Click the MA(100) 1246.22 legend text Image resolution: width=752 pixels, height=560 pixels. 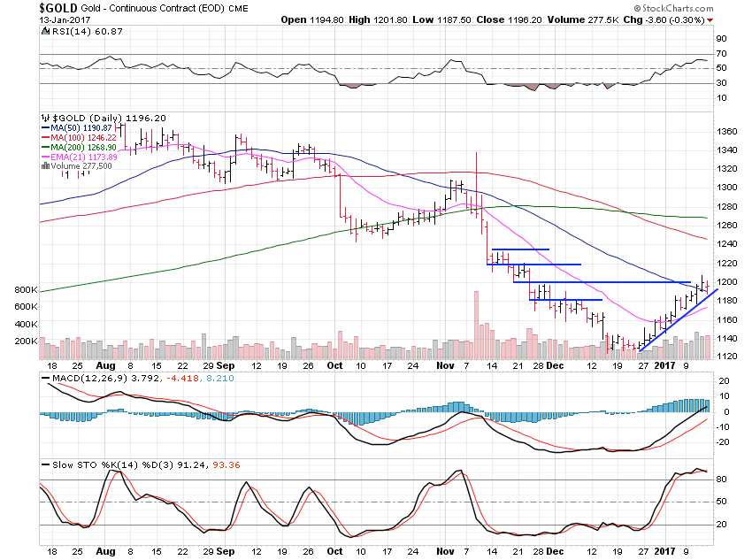(x=83, y=138)
